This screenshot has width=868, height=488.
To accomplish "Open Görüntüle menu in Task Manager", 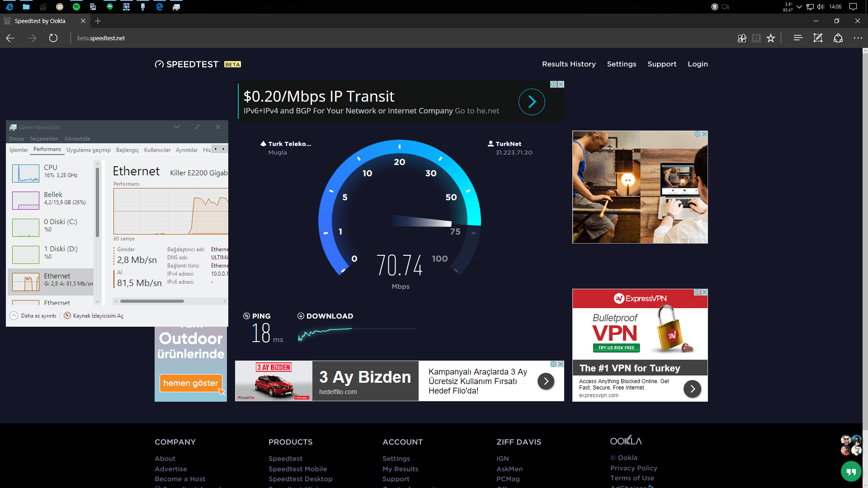I will click(x=77, y=139).
